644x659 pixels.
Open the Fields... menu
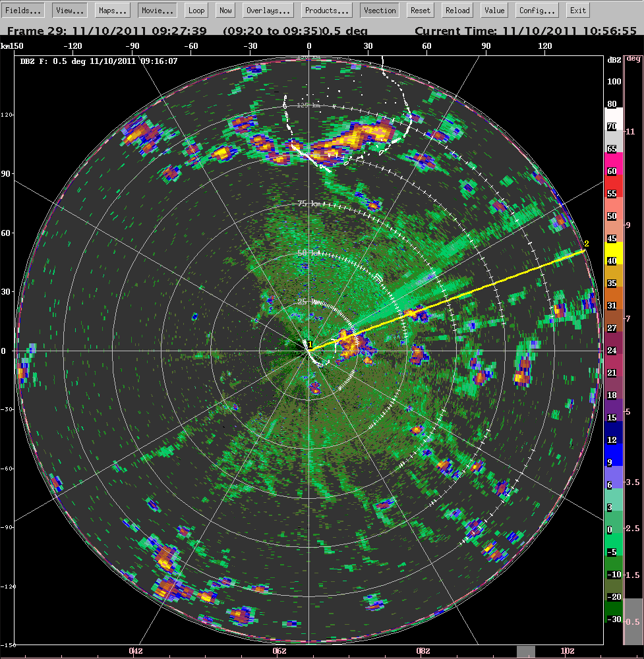click(x=24, y=11)
